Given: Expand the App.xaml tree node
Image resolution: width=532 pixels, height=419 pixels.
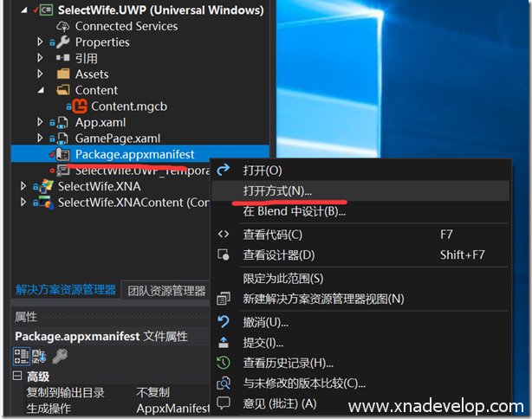Looking at the screenshot, I should (40, 122).
